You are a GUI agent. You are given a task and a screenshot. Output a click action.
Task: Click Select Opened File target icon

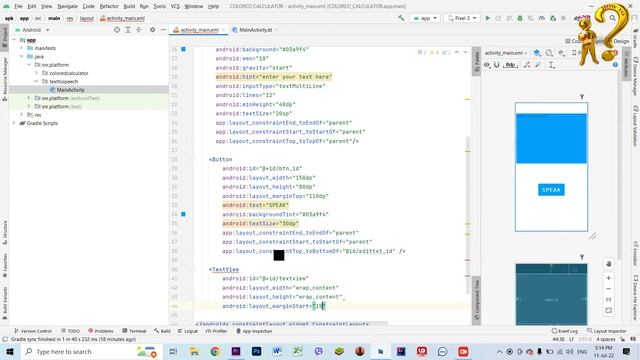point(117,30)
